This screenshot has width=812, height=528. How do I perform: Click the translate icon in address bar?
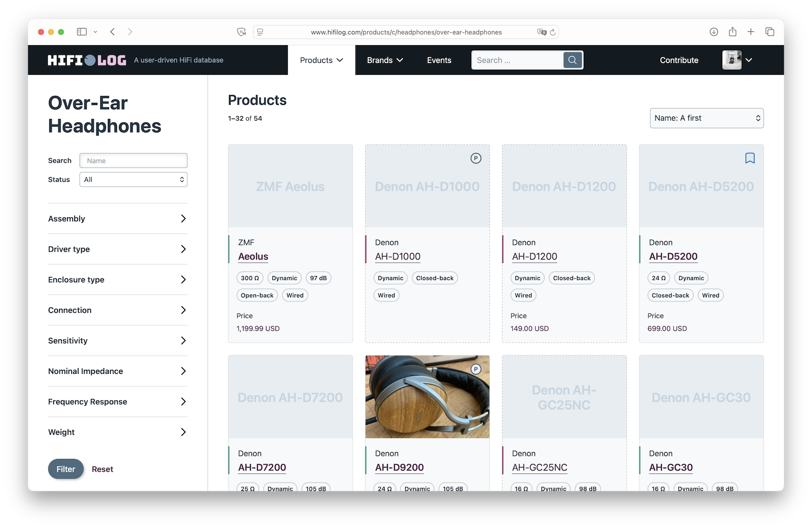click(x=541, y=32)
